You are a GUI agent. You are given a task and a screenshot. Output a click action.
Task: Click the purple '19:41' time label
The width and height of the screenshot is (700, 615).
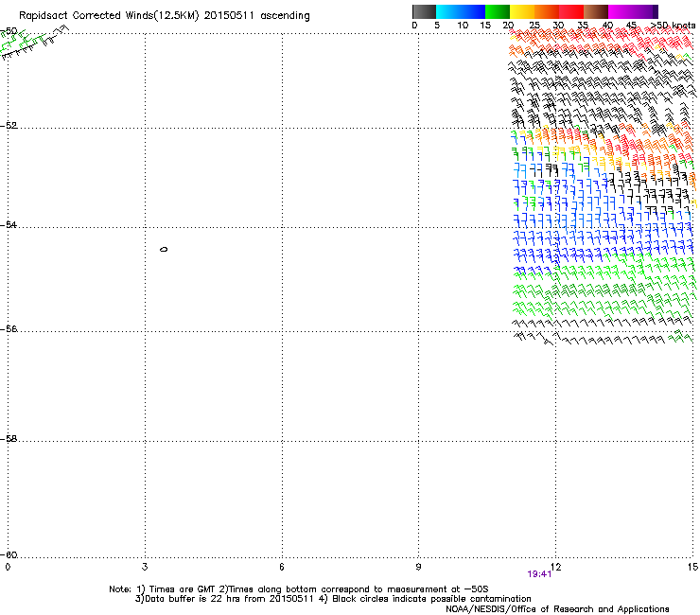coord(539,574)
